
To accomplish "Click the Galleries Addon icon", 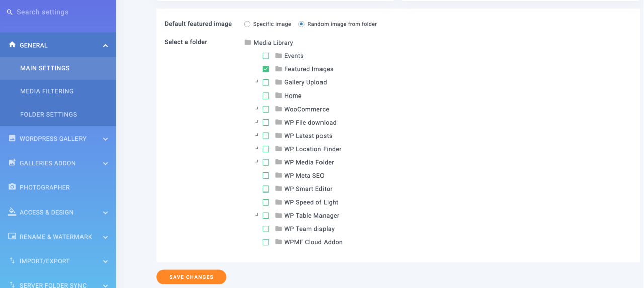I will (x=12, y=163).
